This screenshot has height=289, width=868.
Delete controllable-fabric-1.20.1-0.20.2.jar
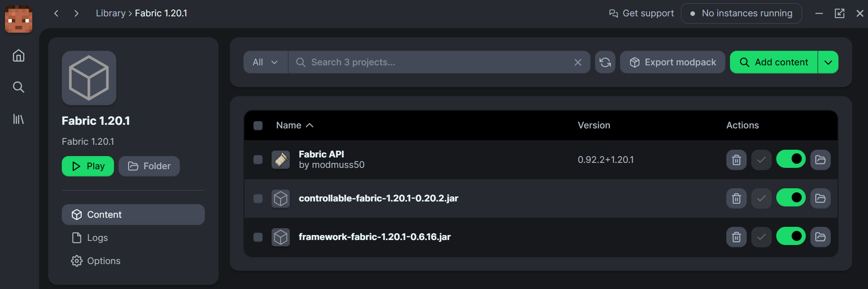tap(736, 198)
